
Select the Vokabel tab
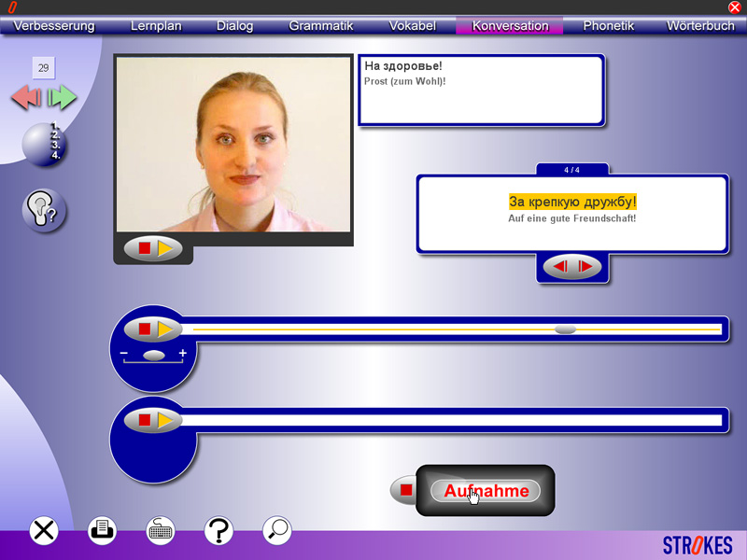click(412, 26)
